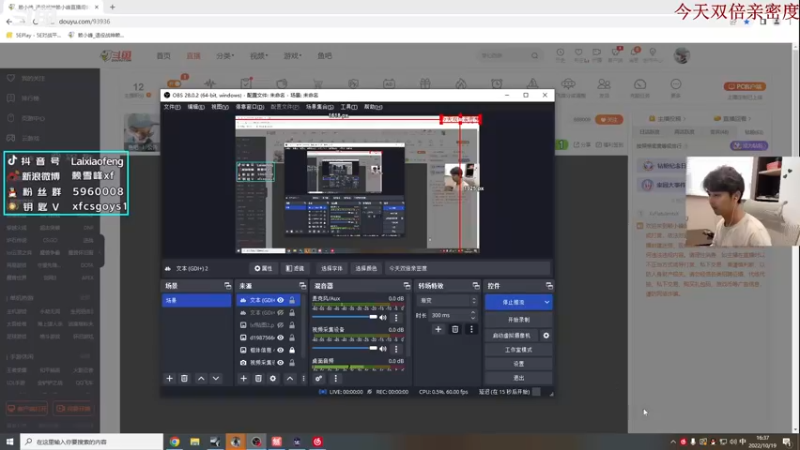Add a scene transition with plus
This screenshot has height=450, width=800.
(438, 330)
